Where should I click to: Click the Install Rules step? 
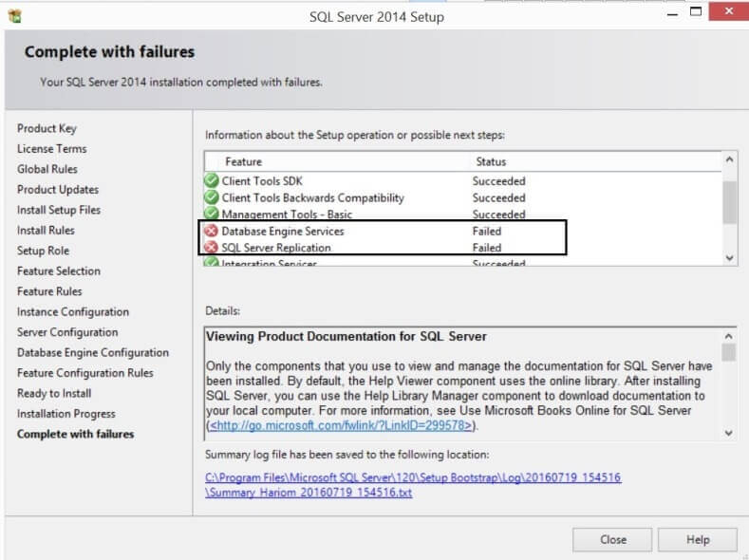[x=46, y=230]
